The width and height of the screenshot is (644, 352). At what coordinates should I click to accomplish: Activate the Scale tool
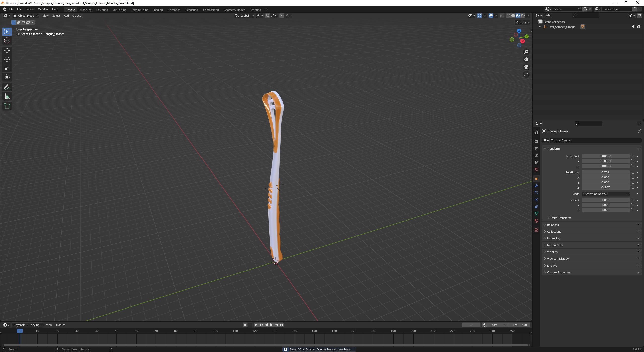pos(7,68)
